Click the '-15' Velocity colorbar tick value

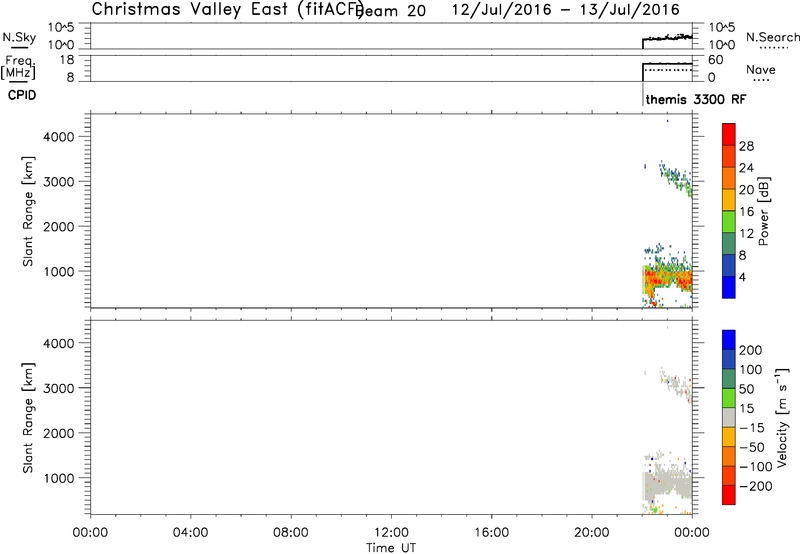pos(752,428)
